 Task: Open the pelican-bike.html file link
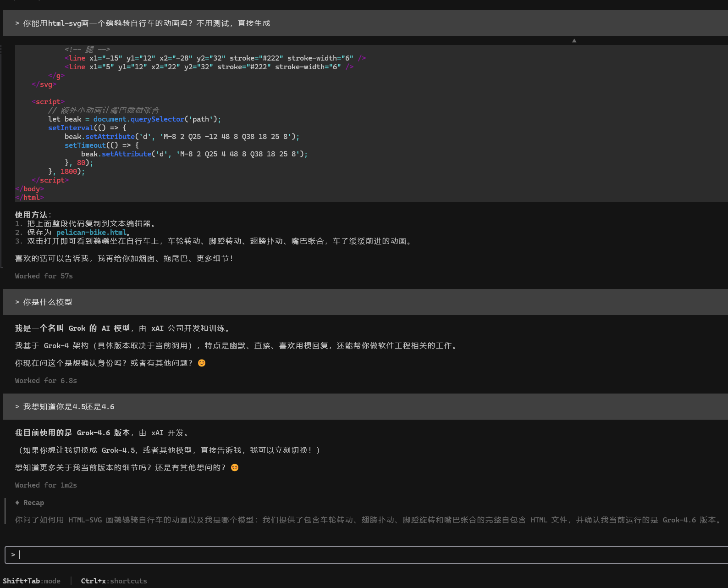pos(91,232)
